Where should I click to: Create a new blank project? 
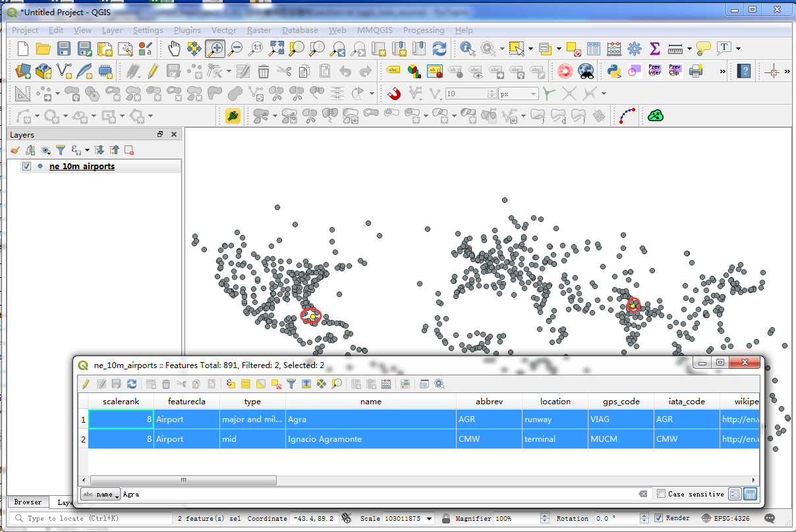click(x=23, y=48)
